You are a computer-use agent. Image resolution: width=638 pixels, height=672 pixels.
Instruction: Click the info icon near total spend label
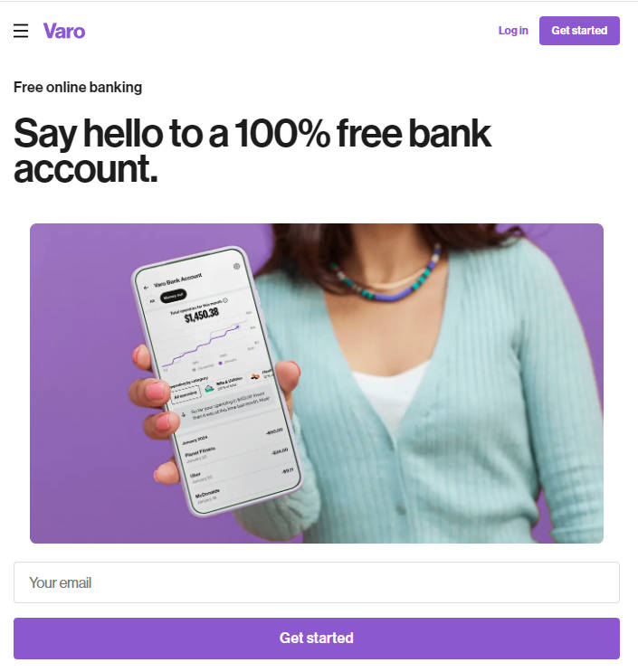pos(225,300)
